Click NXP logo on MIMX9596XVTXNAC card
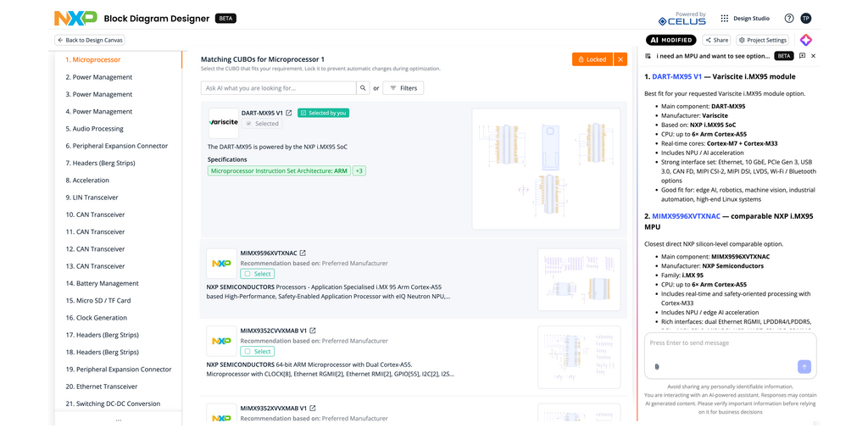868x434 pixels. click(221, 264)
